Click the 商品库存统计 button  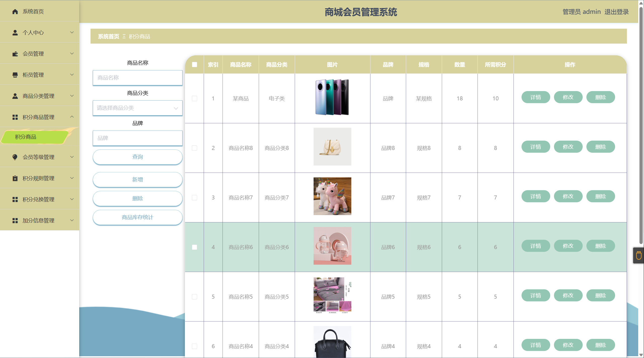[137, 217]
